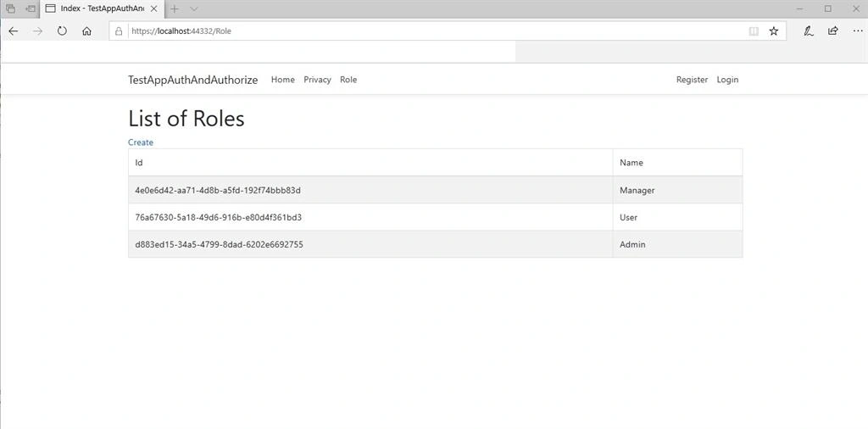Click the share page icon
Screen dimensions: 868x429
(x=832, y=31)
